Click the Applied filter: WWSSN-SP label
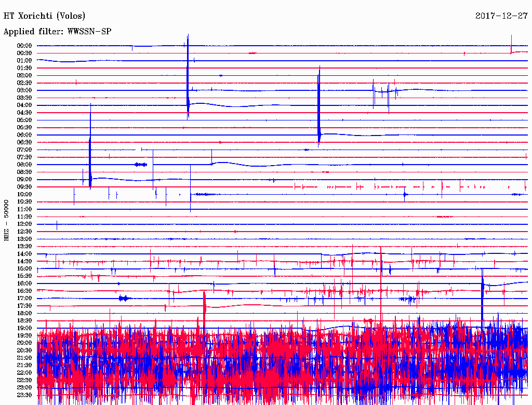532x405 pixels. 57,32
